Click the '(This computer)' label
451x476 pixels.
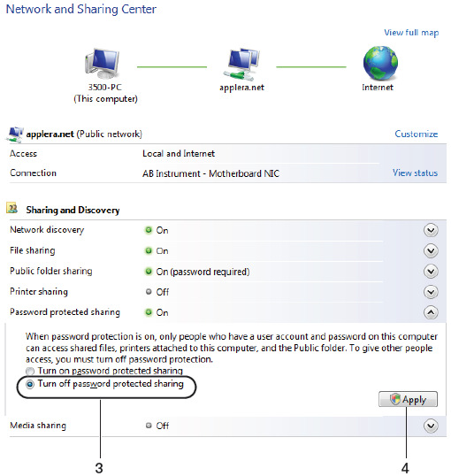pos(105,99)
